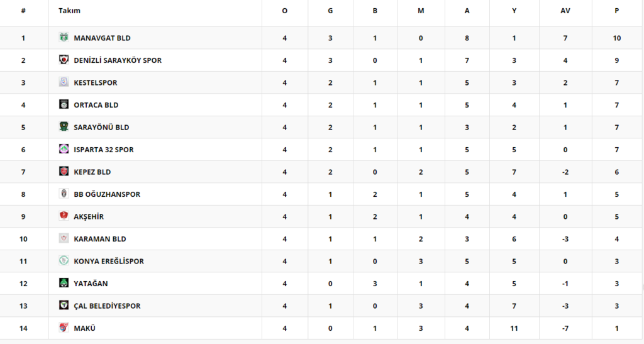
Task: Click Manavgat Bld points value 10
Action: click(616, 38)
